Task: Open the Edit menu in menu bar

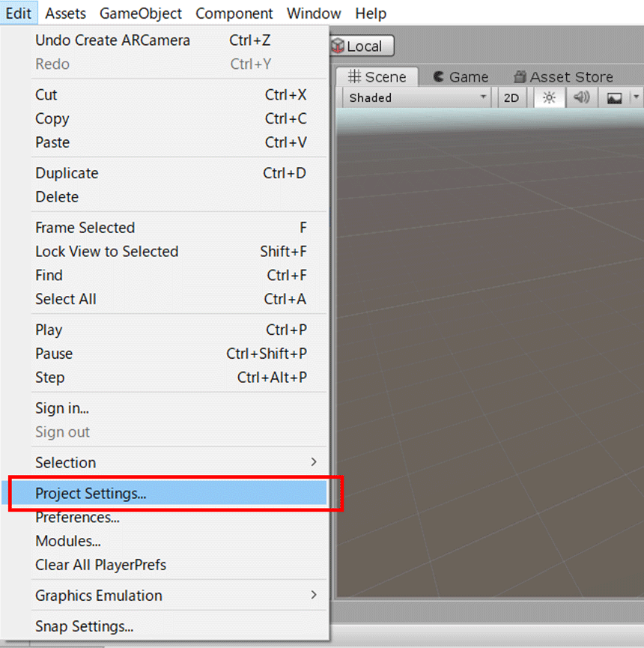Action: coord(19,13)
